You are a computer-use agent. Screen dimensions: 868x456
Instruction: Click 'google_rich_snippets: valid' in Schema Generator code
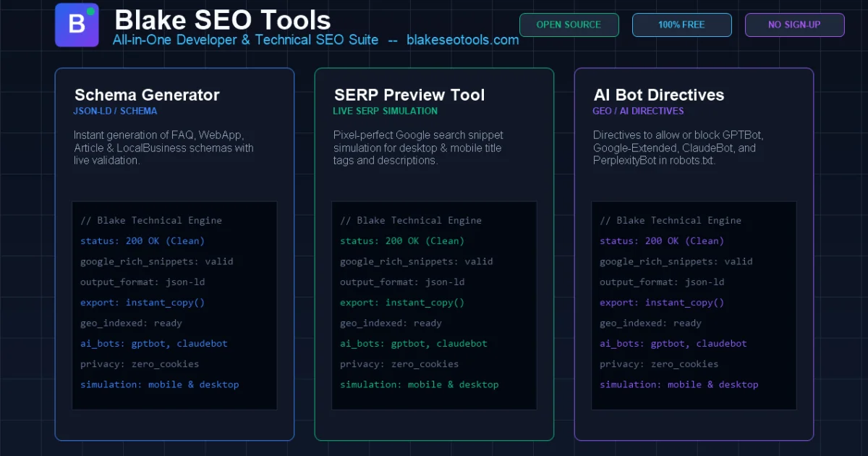tap(157, 261)
